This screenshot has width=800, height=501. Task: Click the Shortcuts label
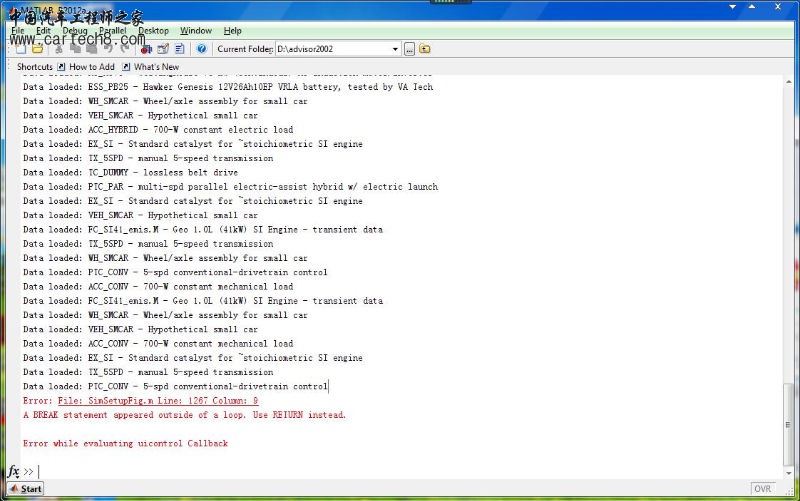tap(35, 67)
